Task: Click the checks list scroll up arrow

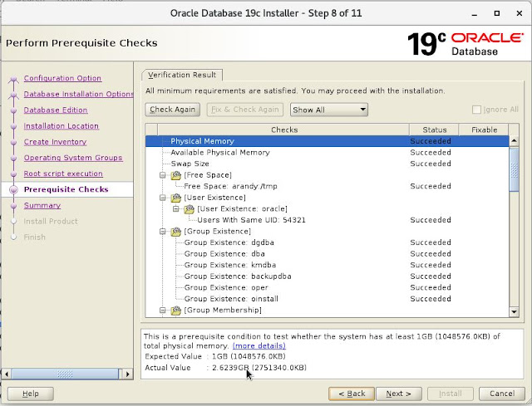Action: coord(514,140)
